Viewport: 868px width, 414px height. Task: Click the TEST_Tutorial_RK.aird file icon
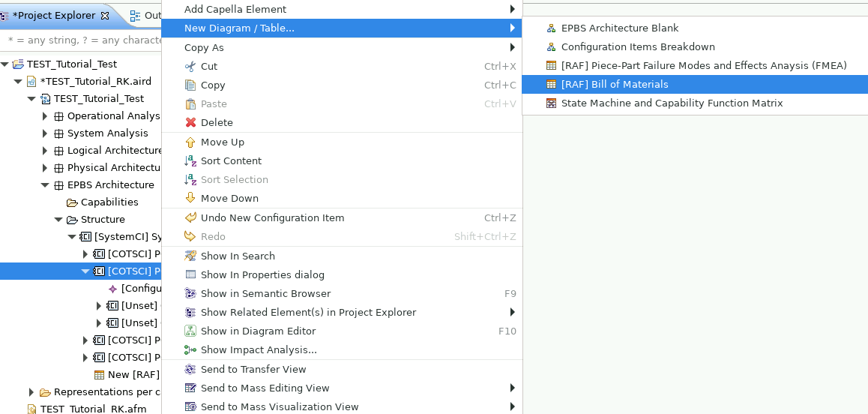[x=31, y=82]
